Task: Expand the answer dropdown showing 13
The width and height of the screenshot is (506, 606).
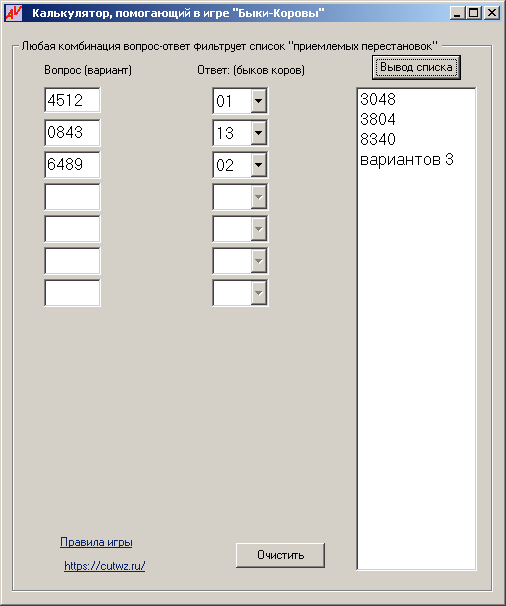Action: tap(258, 133)
